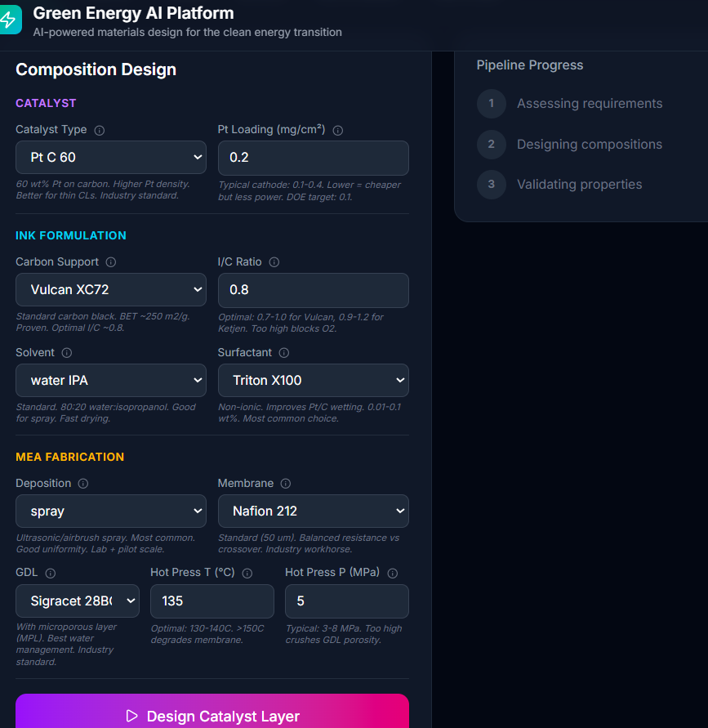Click pipeline step 2 circle
This screenshot has height=728, width=708.
pyautogui.click(x=492, y=145)
